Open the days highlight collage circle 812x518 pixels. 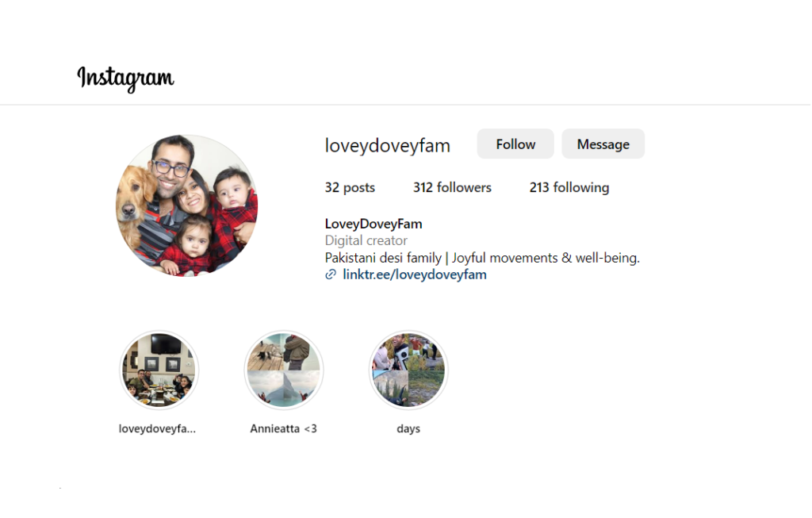pos(408,370)
